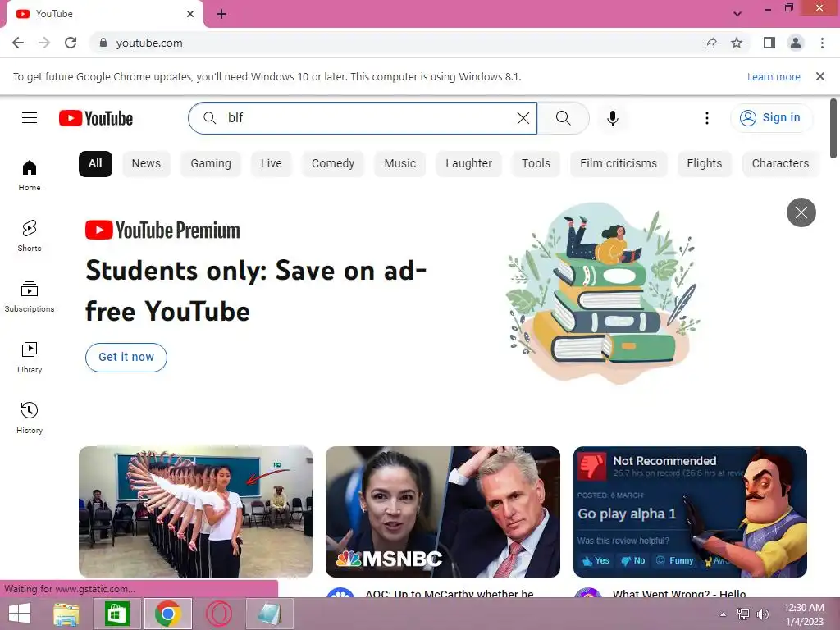Select the News filter chip

(x=146, y=163)
